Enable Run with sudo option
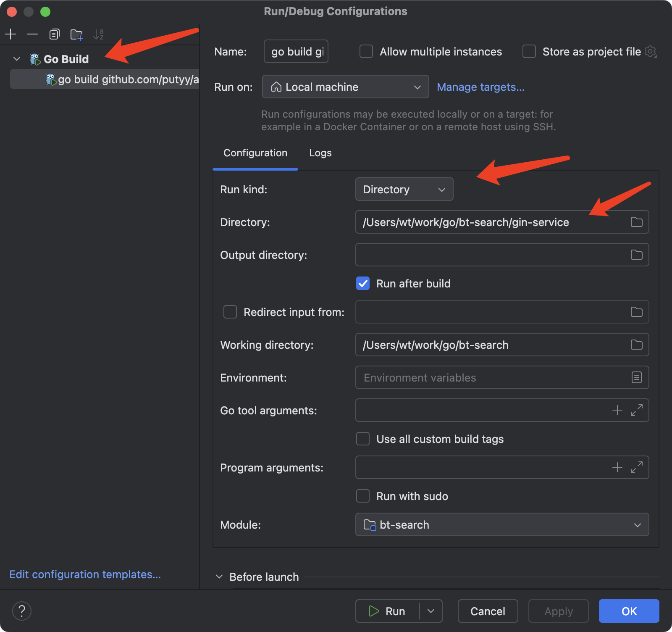 [363, 496]
